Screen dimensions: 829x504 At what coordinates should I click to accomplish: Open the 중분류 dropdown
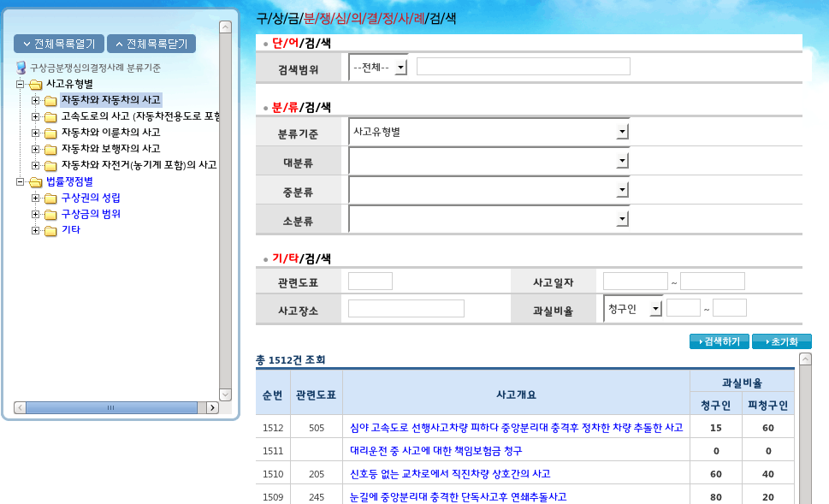[489, 190]
